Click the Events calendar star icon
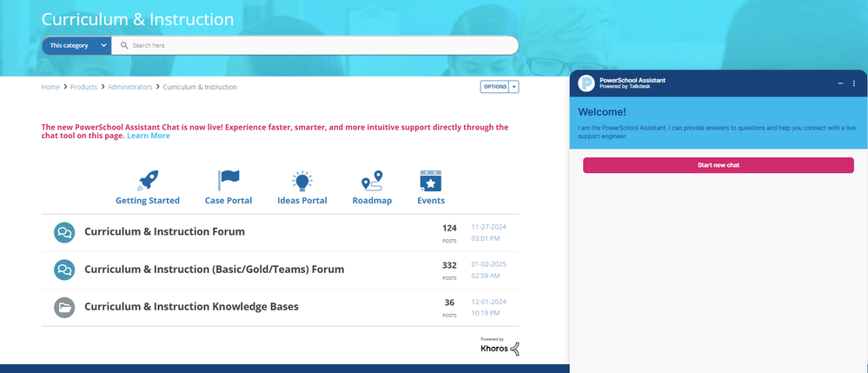Image resolution: width=868 pixels, height=373 pixels. [430, 181]
